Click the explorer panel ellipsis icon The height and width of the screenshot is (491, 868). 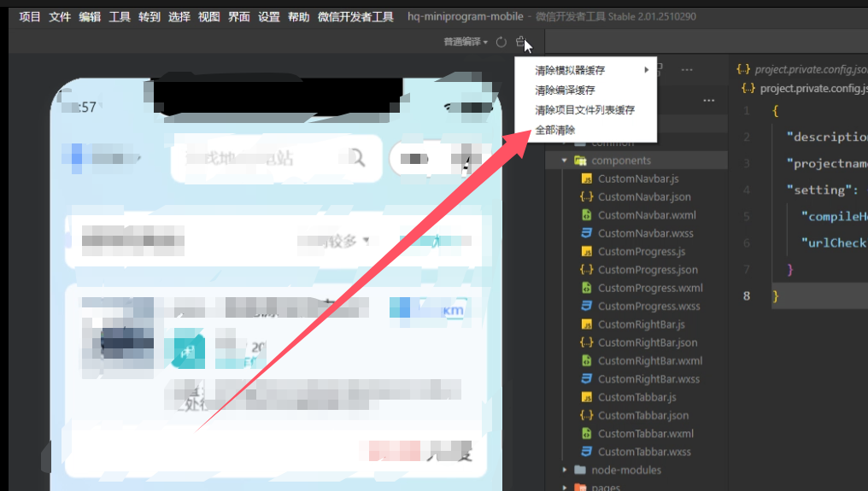point(708,101)
